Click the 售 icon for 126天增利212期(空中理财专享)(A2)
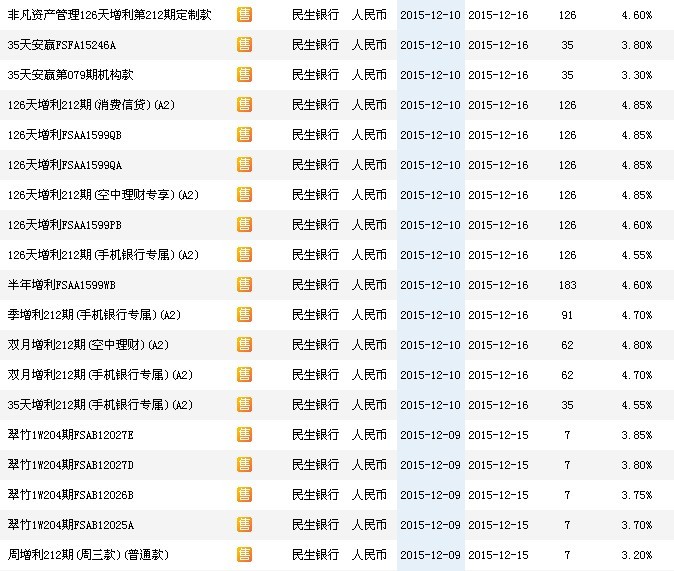 click(x=244, y=195)
